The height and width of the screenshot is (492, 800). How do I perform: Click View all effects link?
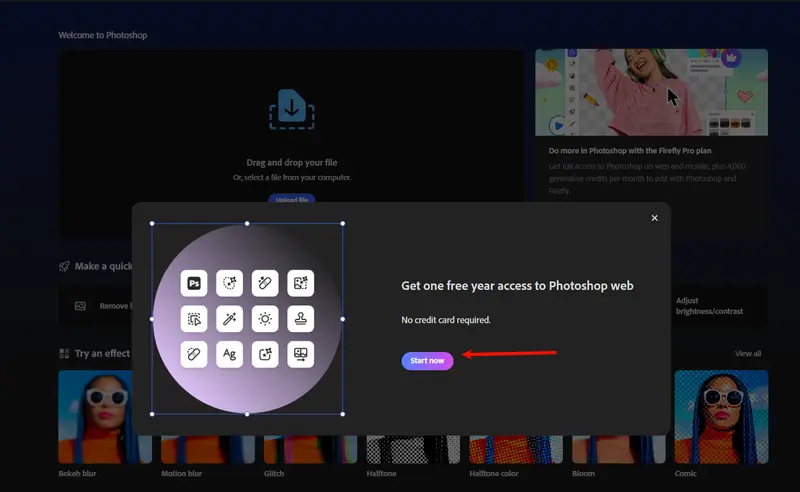(x=748, y=354)
